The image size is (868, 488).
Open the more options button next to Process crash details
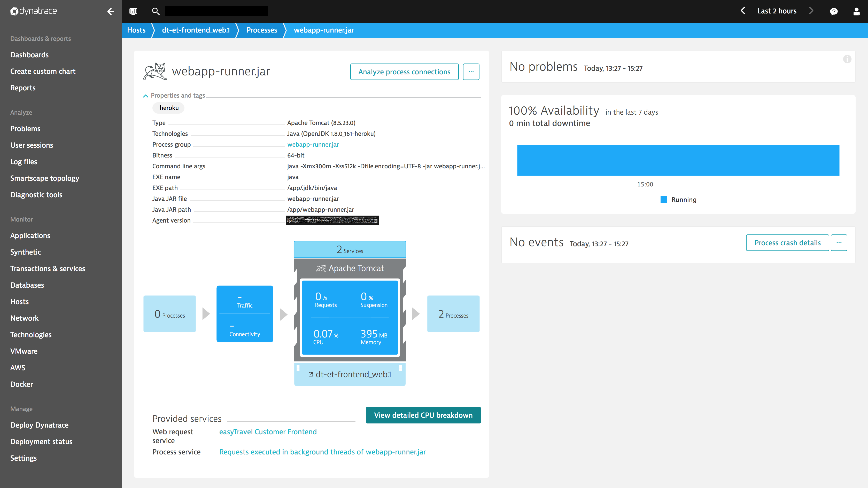pos(839,242)
